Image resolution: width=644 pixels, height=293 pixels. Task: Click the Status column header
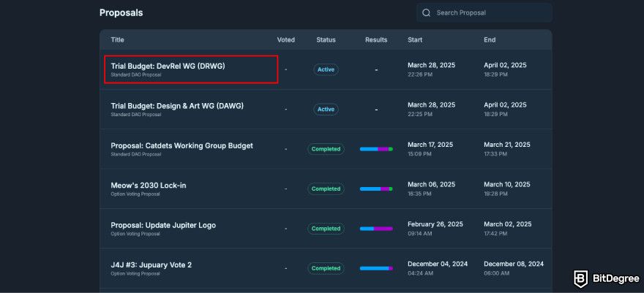326,39
